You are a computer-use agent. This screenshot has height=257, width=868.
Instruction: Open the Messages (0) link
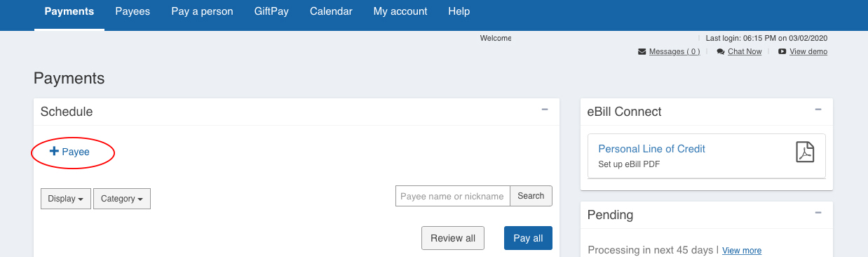click(674, 52)
